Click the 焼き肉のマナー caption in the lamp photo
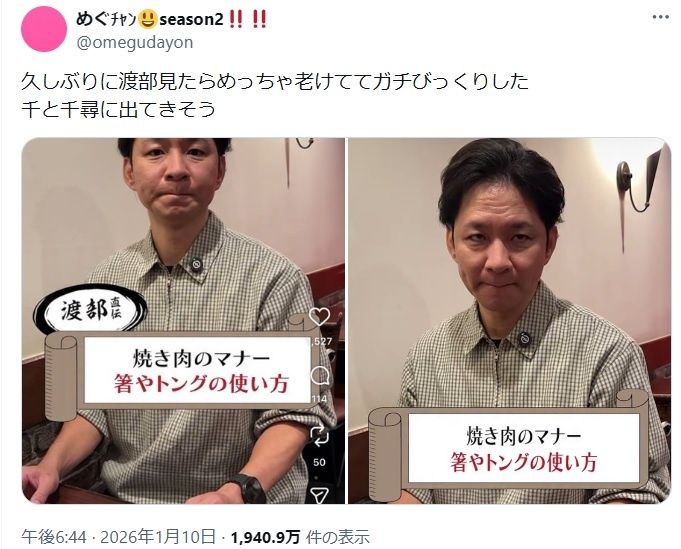The image size is (681, 549). [x=523, y=437]
